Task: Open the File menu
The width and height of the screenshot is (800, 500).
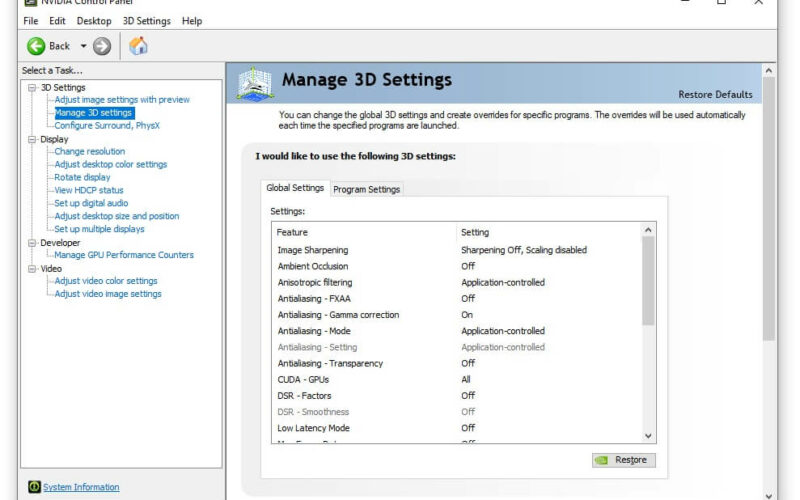Action: click(x=31, y=21)
